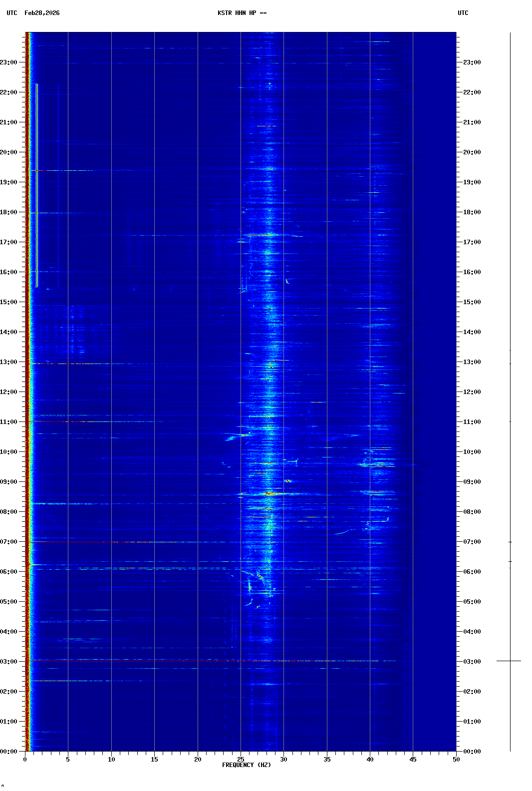Select the 03:00 label on right time axis

(x=472, y=662)
